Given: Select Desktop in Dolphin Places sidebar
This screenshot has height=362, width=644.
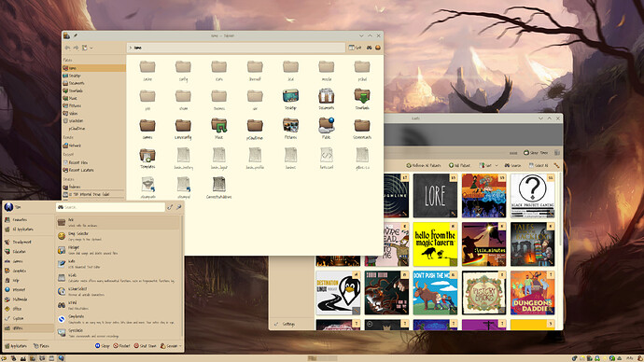Looking at the screenshot, I should click(94, 76).
